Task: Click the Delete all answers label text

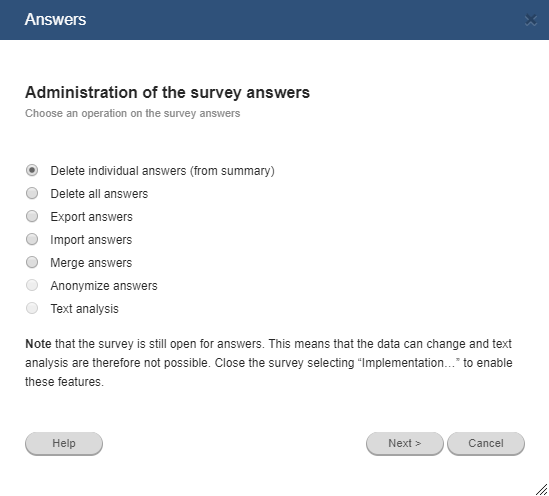Action: tap(99, 194)
